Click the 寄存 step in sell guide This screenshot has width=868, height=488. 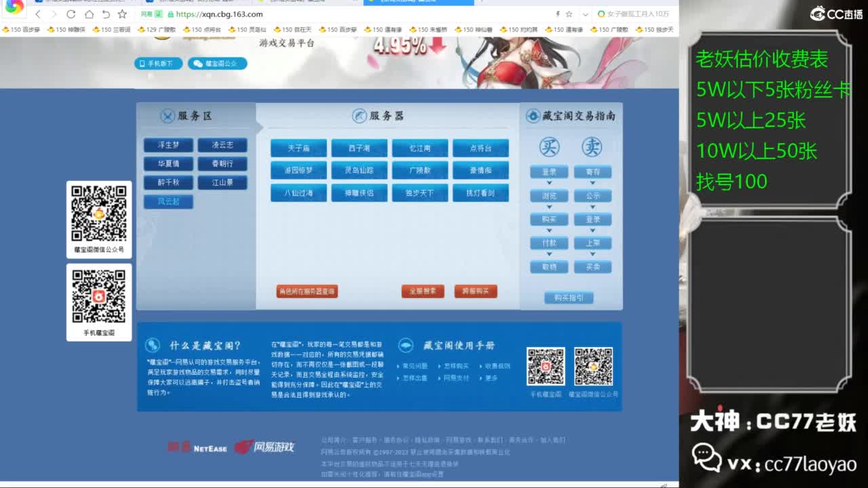click(x=593, y=172)
